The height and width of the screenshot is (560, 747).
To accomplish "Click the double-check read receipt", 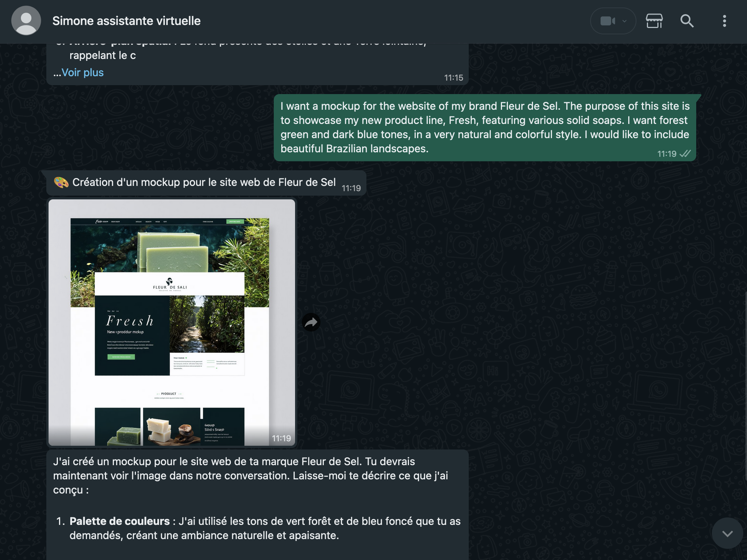I will (x=685, y=153).
